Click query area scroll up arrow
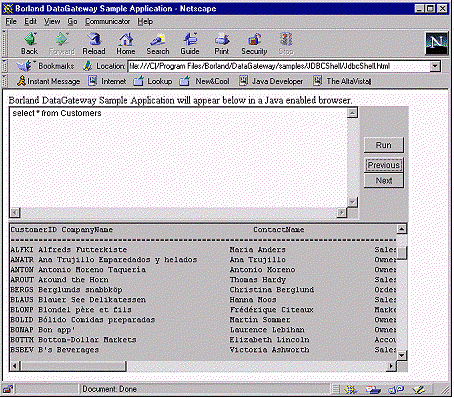The width and height of the screenshot is (454, 398). pos(352,113)
